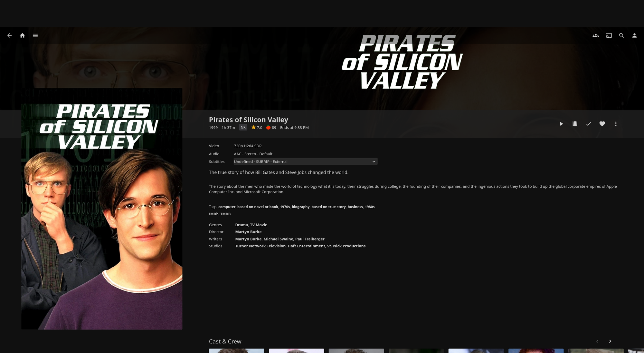Image resolution: width=644 pixels, height=353 pixels.
Task: Open the user profile icon
Action: [x=634, y=35]
